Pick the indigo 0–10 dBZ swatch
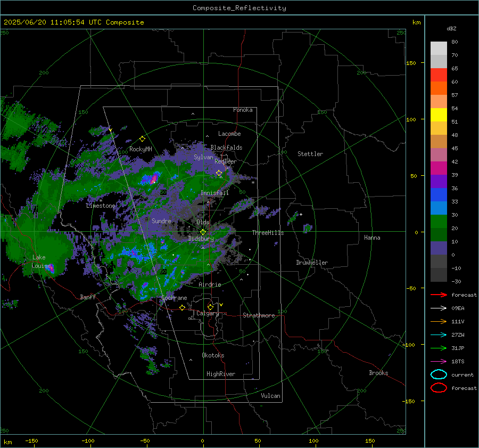This screenshot has height=448, width=479. pos(439,248)
